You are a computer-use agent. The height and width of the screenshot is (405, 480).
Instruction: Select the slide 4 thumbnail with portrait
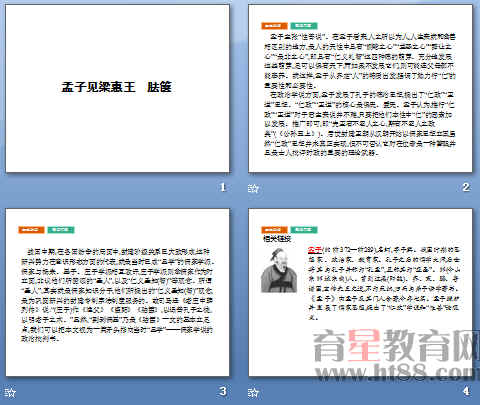point(360,292)
